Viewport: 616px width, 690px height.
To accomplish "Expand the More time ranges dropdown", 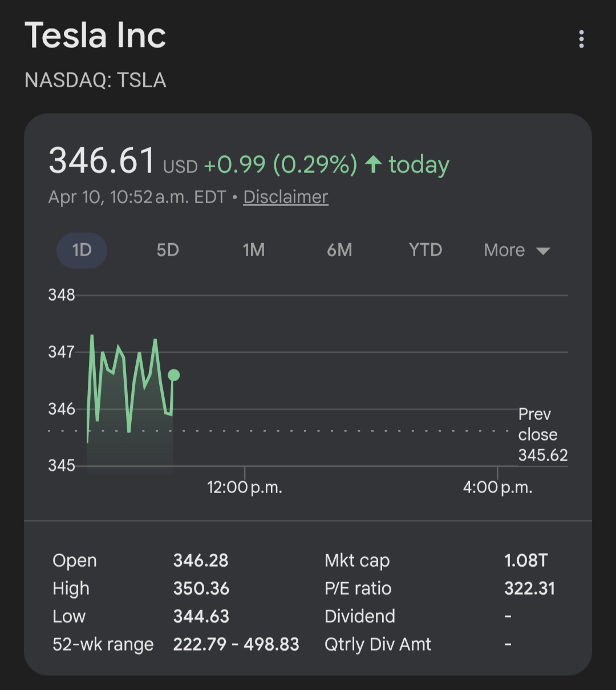I will [x=504, y=250].
